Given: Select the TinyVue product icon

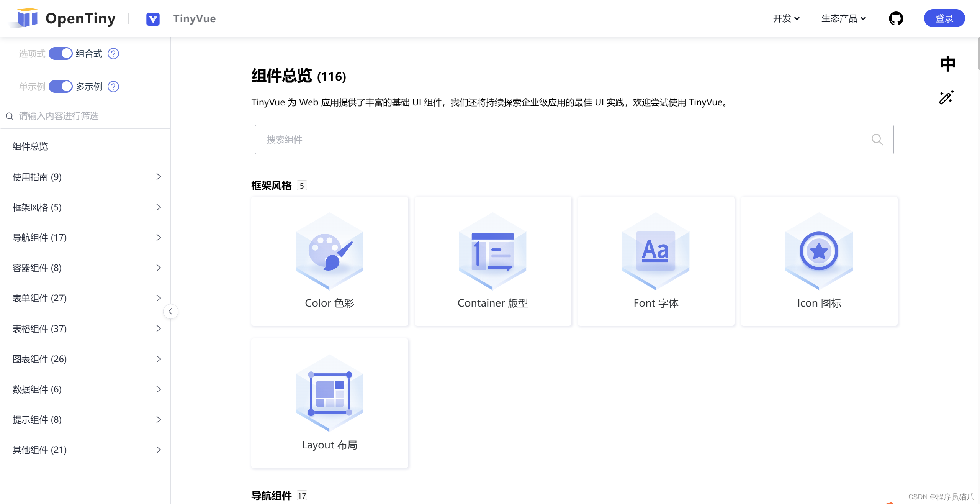Looking at the screenshot, I should pos(153,18).
